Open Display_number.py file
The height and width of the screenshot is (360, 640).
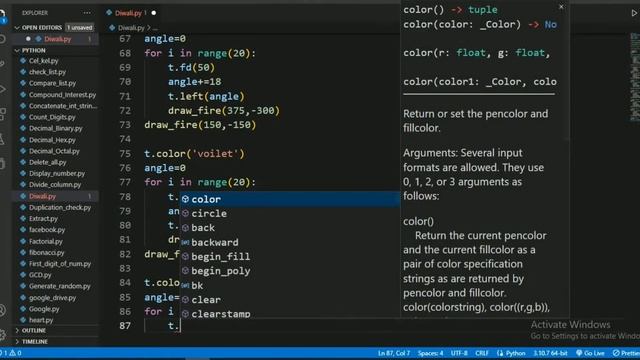pyautogui.click(x=56, y=173)
